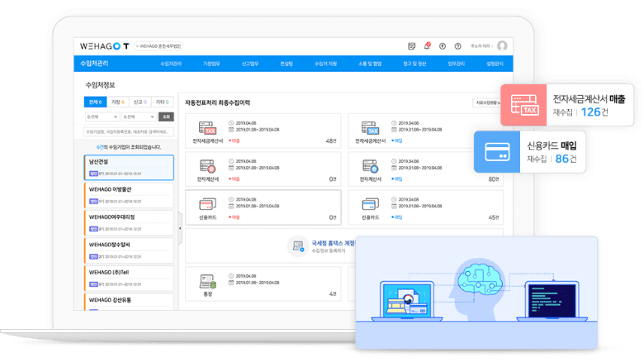The width and height of the screenshot is (644, 362).
Task: Click the 신용카드 매입 card icon
Action: [x=370, y=204]
